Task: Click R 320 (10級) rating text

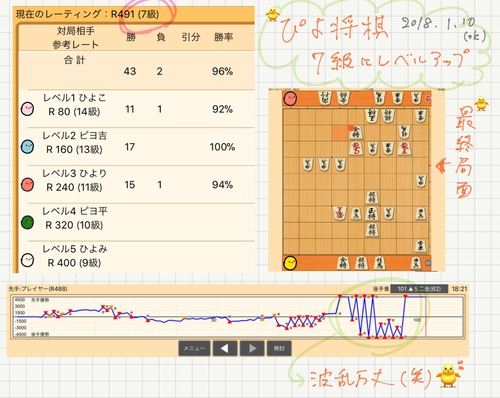Action: [x=74, y=225]
